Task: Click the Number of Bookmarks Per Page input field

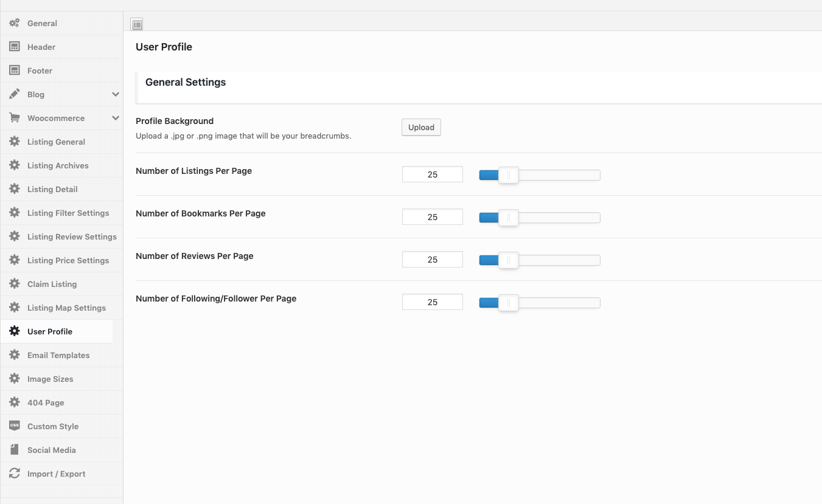Action: point(432,217)
